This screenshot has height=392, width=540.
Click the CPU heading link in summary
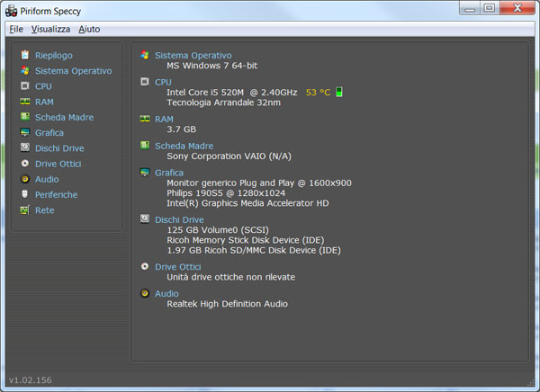(x=163, y=82)
